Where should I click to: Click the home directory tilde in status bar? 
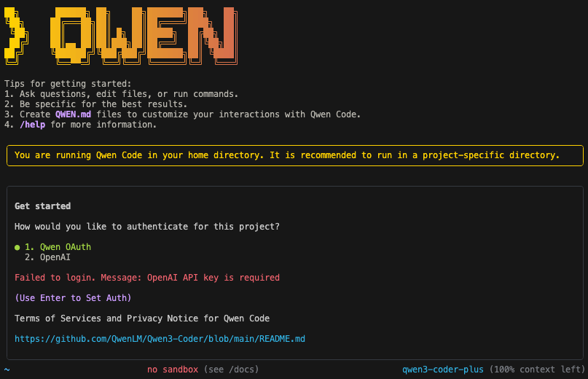point(7,370)
